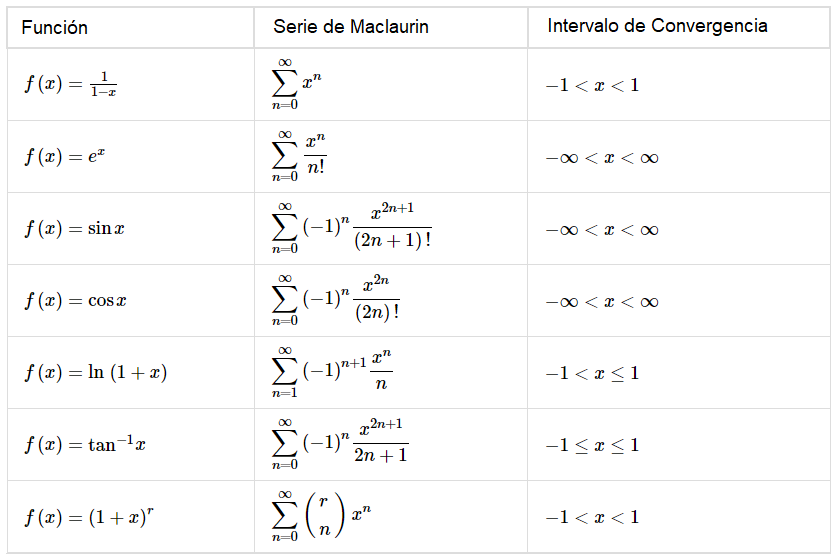Select the binomial series with r choose n
This screenshot has width=834, height=556.
pyautogui.click(x=322, y=517)
